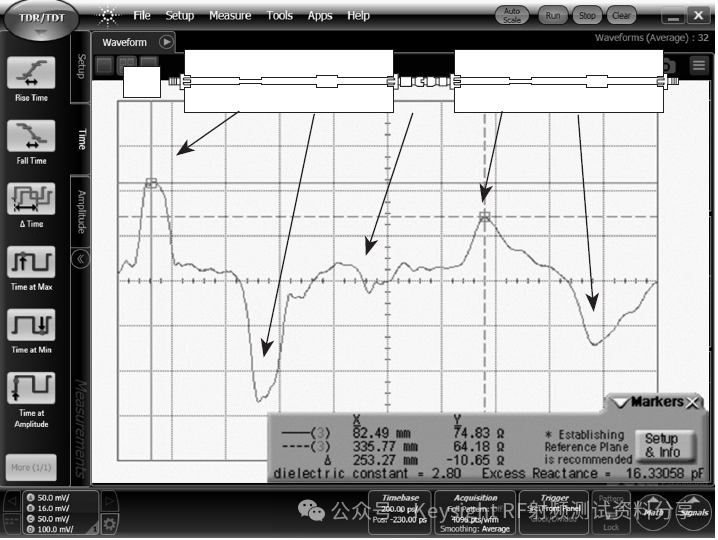Open the hamburger menu at graph top-right
718x540 pixels.
[x=699, y=65]
